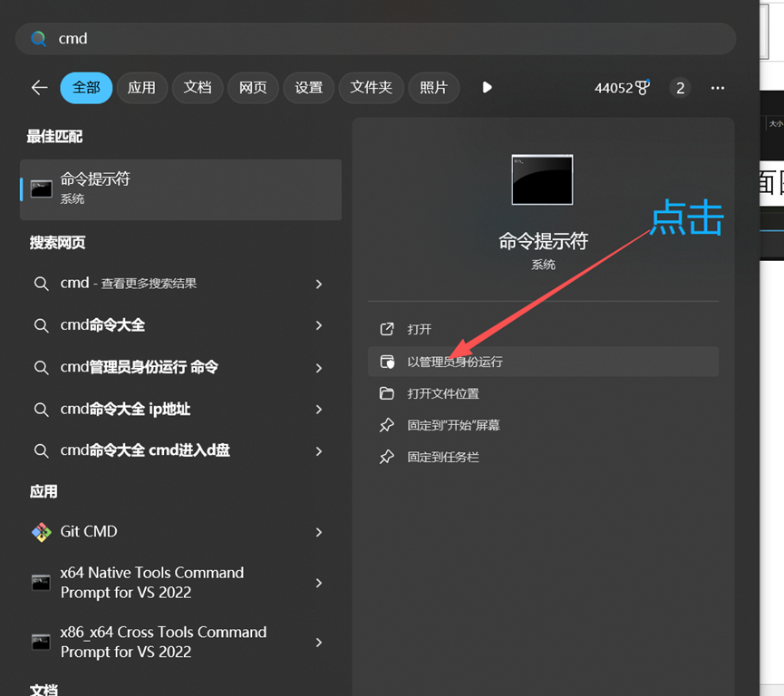Click the folder icon for 打开文件位置

click(x=386, y=393)
